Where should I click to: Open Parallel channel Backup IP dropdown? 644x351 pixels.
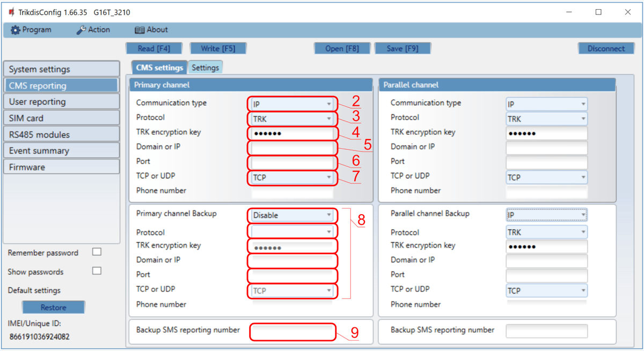point(546,215)
